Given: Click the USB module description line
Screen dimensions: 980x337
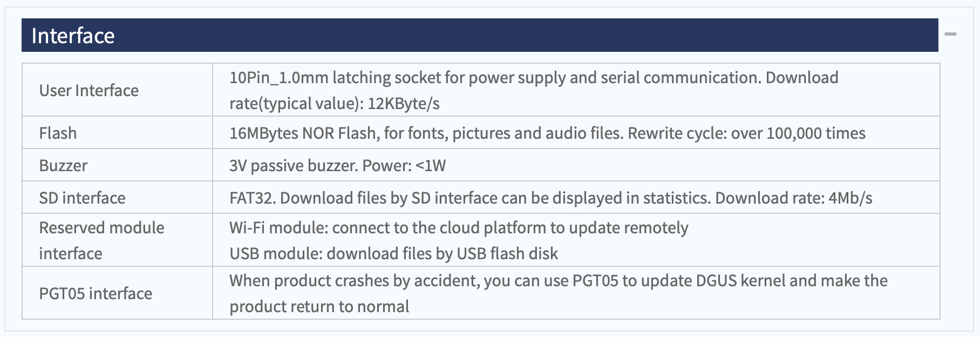Looking at the screenshot, I should click(x=393, y=253).
